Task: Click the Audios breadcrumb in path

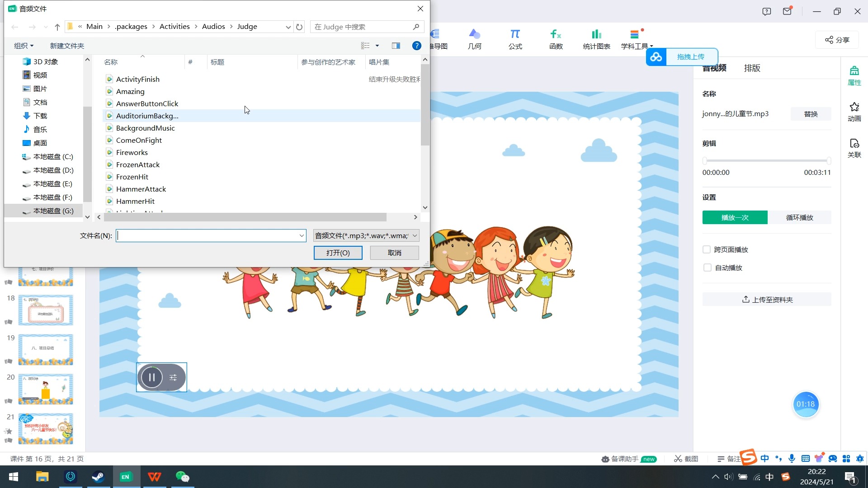Action: pyautogui.click(x=213, y=27)
